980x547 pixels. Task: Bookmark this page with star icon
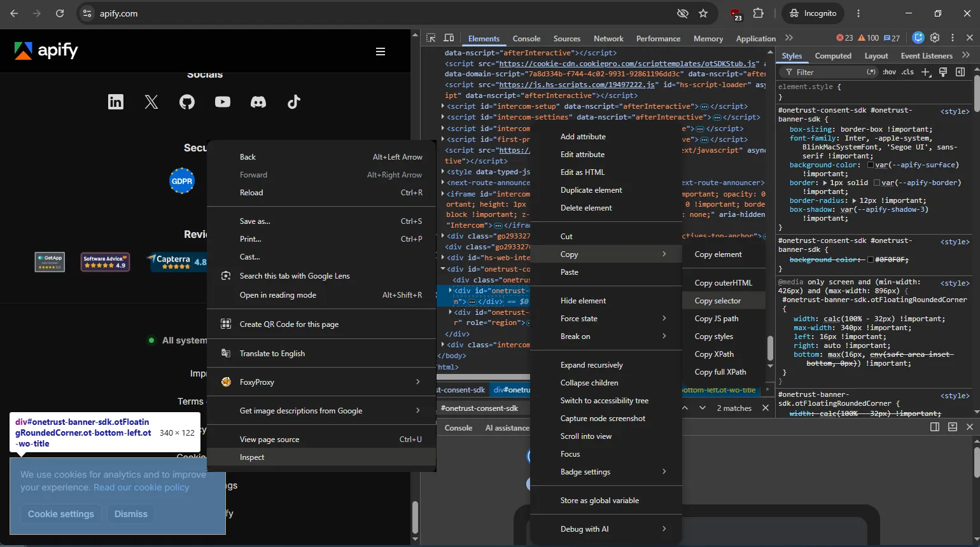click(x=703, y=13)
